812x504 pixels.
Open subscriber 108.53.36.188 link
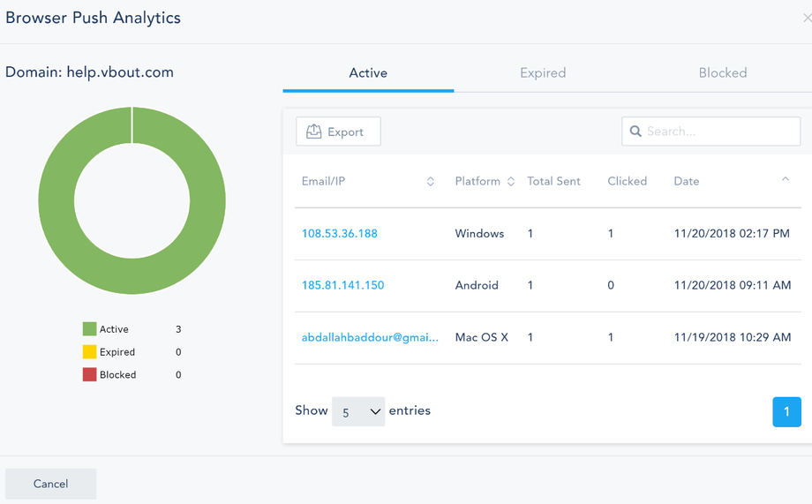point(340,234)
